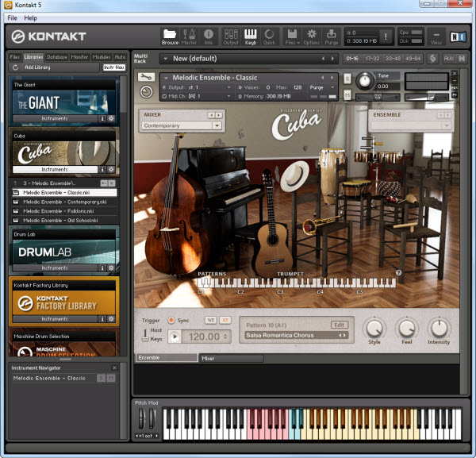Close the Cuba instrument file list
Screen dimensions: 476x458
pyautogui.click(x=112, y=183)
